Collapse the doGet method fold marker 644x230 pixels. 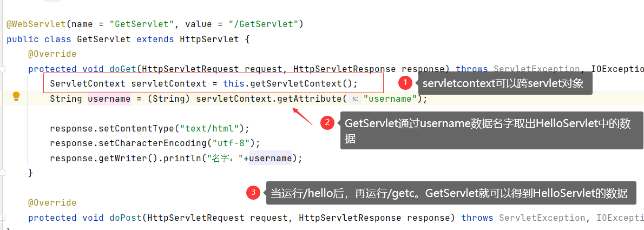tap(3, 69)
